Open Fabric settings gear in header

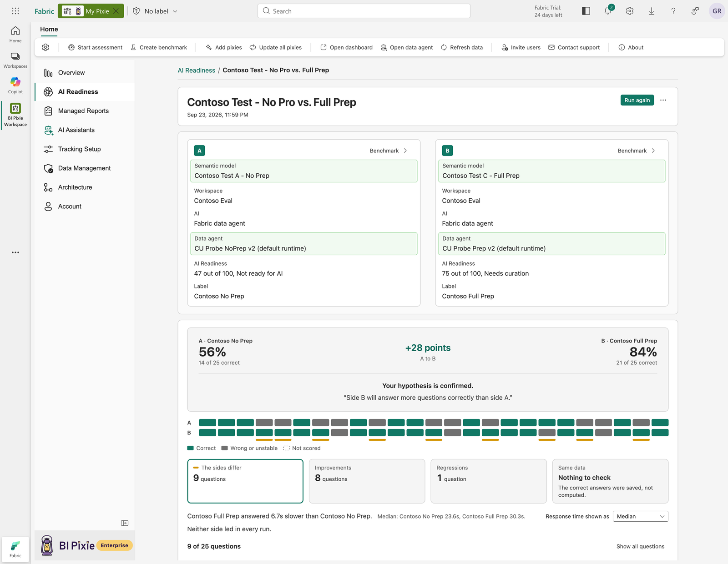pos(630,11)
